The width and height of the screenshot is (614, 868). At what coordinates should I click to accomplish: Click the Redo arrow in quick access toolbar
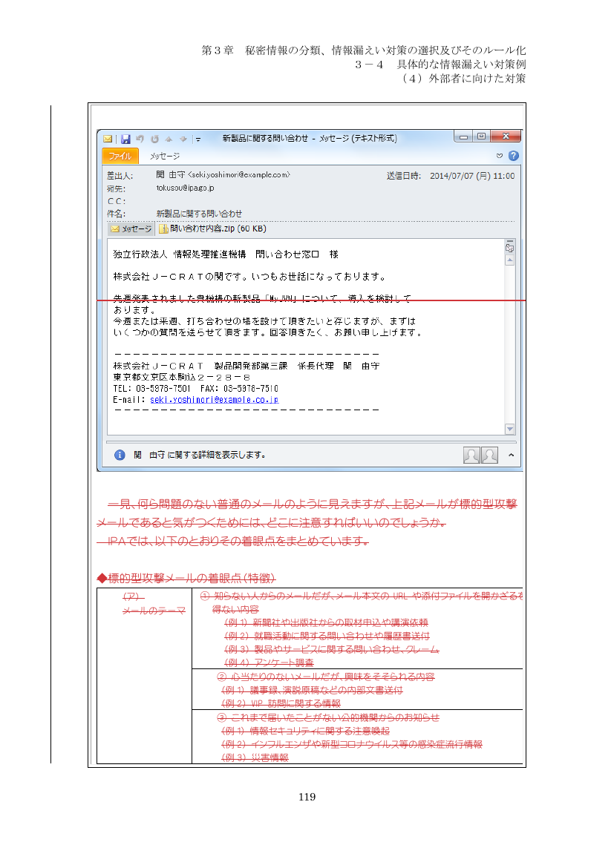point(154,139)
